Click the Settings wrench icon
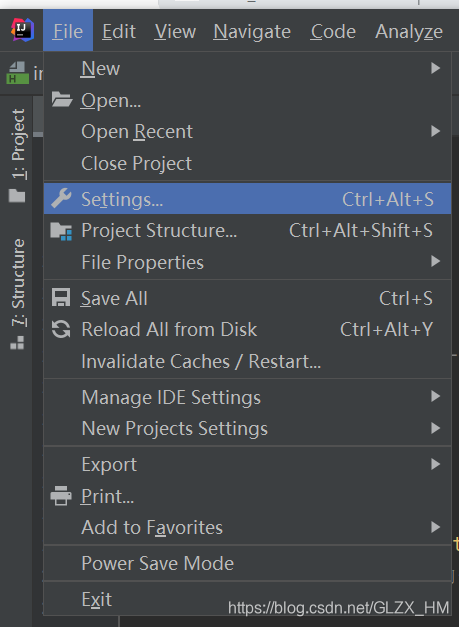Screen dimensions: 459x627 [61, 198]
